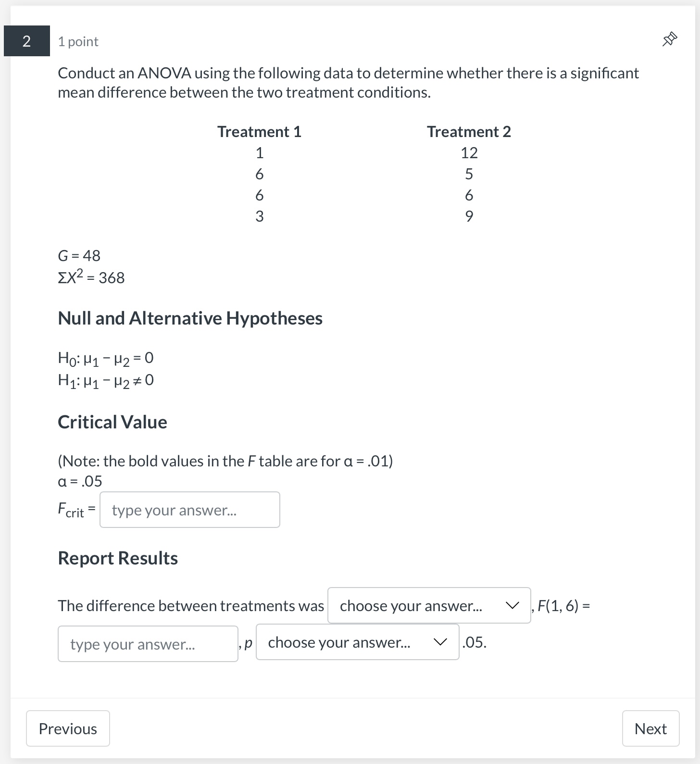Select the question 2 number badge
This screenshot has height=764, width=700.
pyautogui.click(x=26, y=41)
